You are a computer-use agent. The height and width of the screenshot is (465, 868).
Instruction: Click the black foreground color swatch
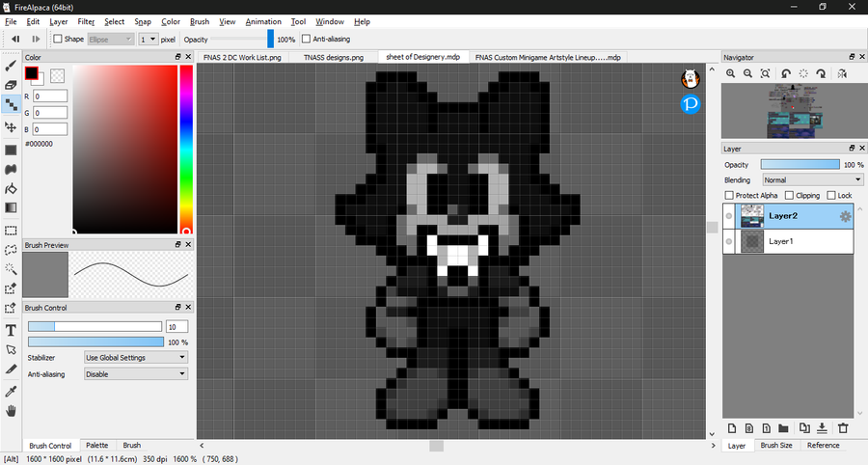tap(32, 72)
